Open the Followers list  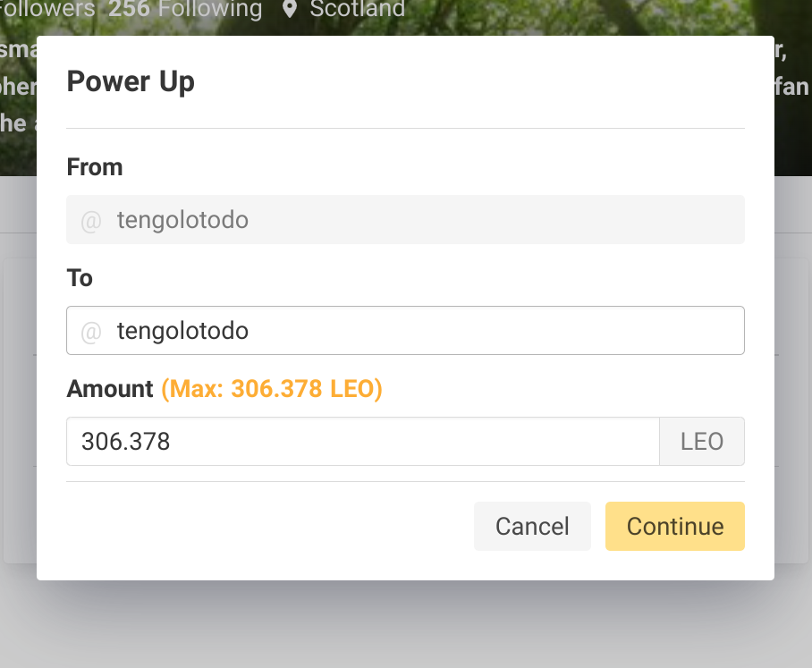coord(47,9)
